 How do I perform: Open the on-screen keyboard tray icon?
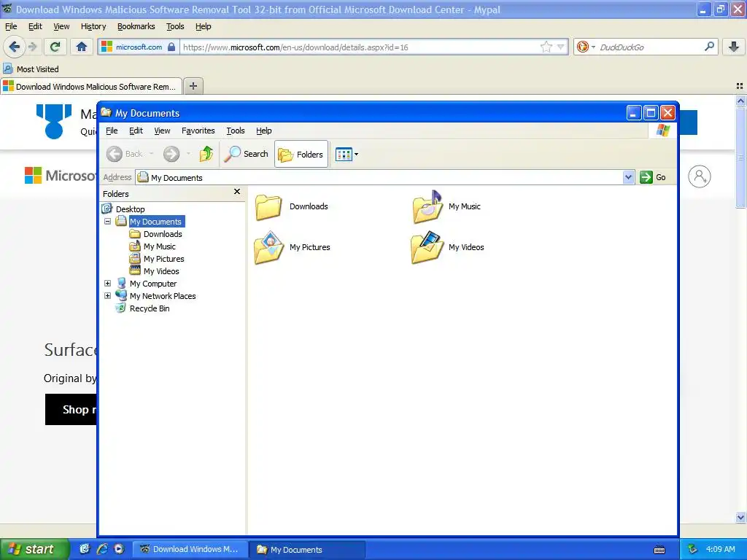coord(659,550)
